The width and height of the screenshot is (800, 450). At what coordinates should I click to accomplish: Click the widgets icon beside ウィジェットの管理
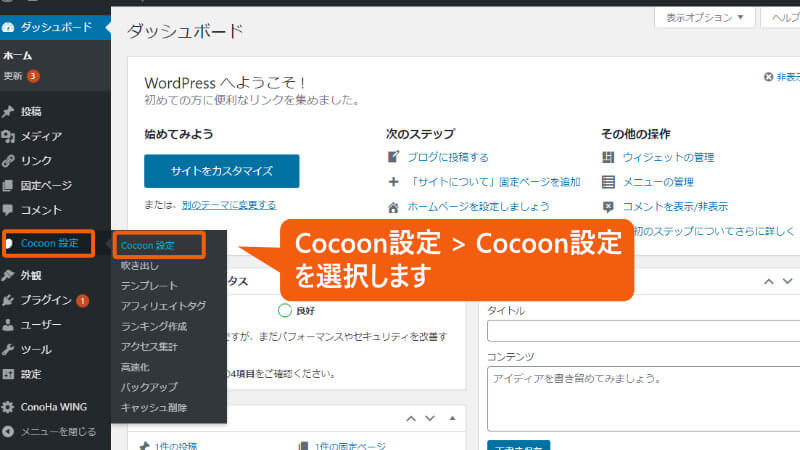pos(608,157)
